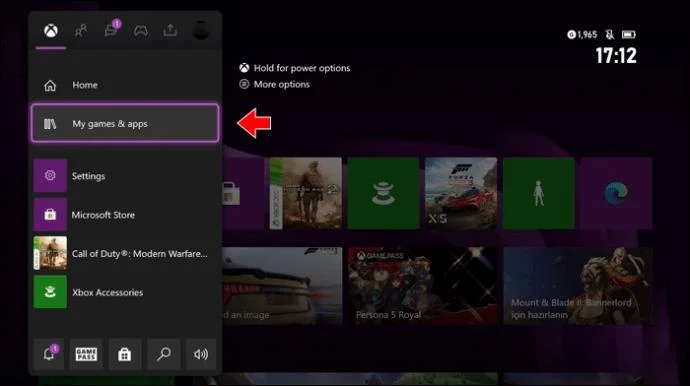The width and height of the screenshot is (690, 386).
Task: Click the menu icon beside More options
Action: pyautogui.click(x=244, y=84)
